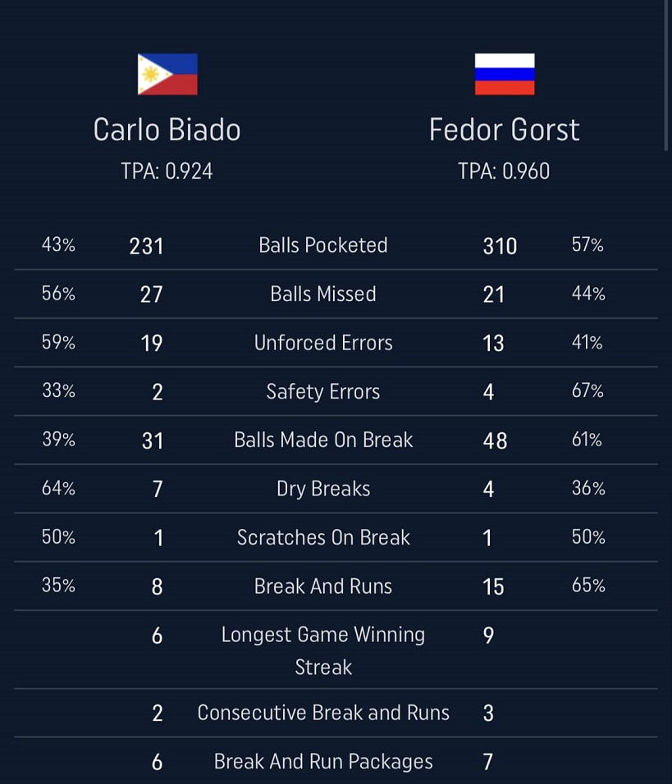
Task: Click Gorst's 310 balls pocketed number
Action: (500, 246)
